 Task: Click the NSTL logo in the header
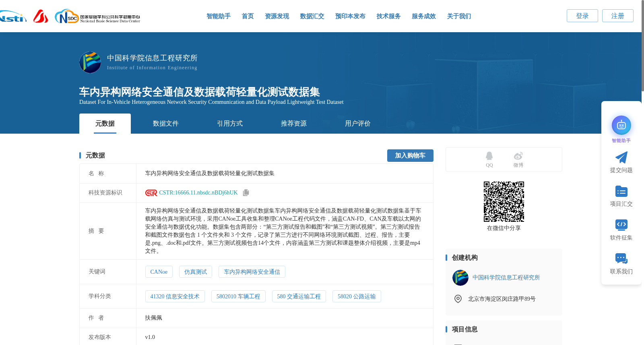pos(13,17)
